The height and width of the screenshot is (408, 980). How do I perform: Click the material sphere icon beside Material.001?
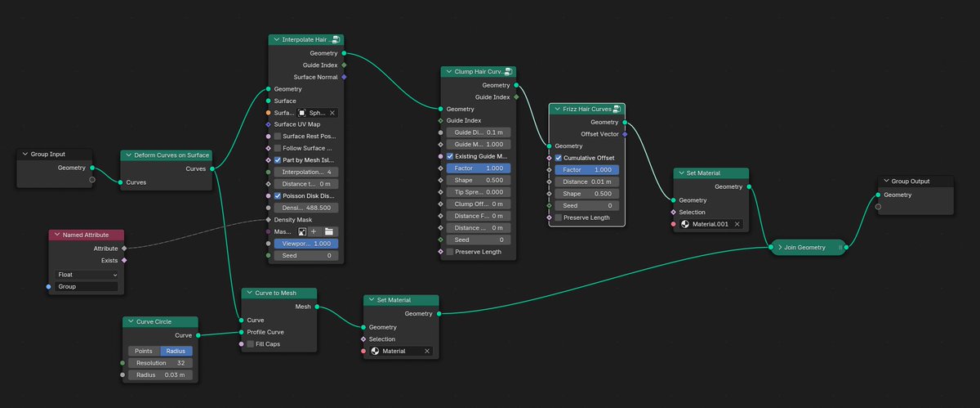(684, 224)
